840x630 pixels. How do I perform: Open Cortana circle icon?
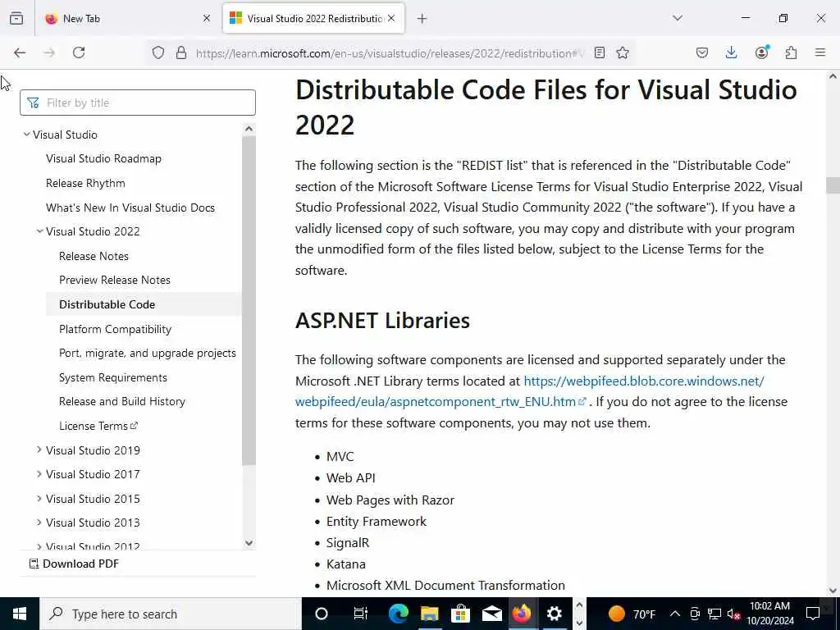pos(322,614)
